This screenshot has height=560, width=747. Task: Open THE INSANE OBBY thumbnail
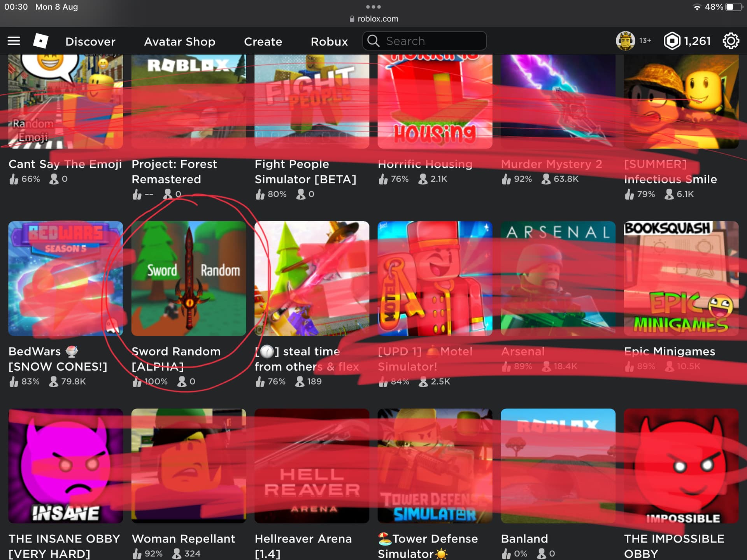65,465
